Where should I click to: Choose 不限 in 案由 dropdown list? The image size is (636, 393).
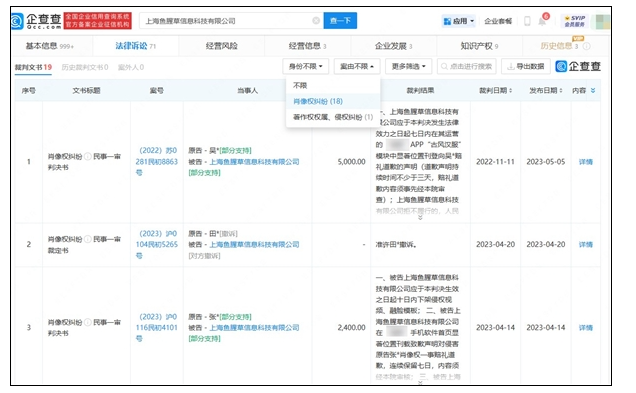click(x=333, y=86)
